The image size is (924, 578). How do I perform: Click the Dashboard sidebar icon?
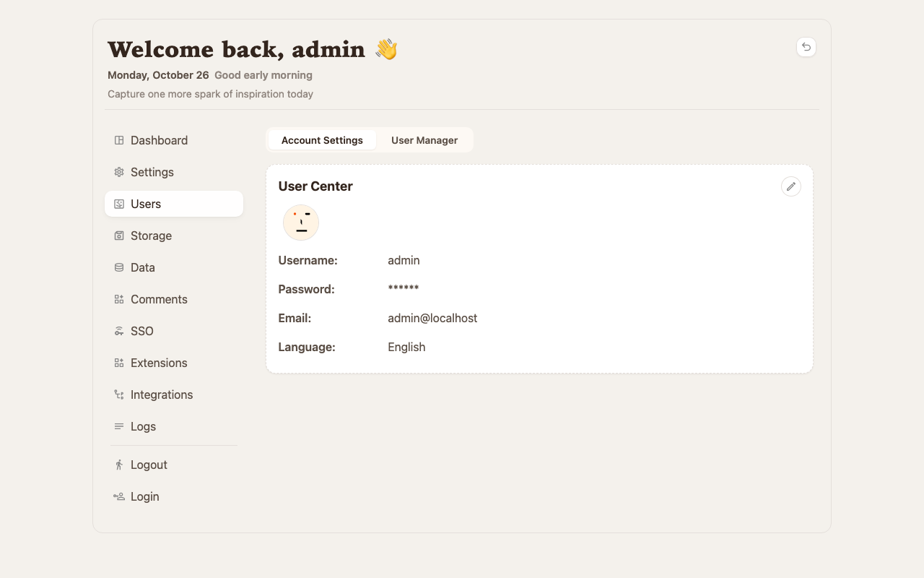[x=119, y=140]
